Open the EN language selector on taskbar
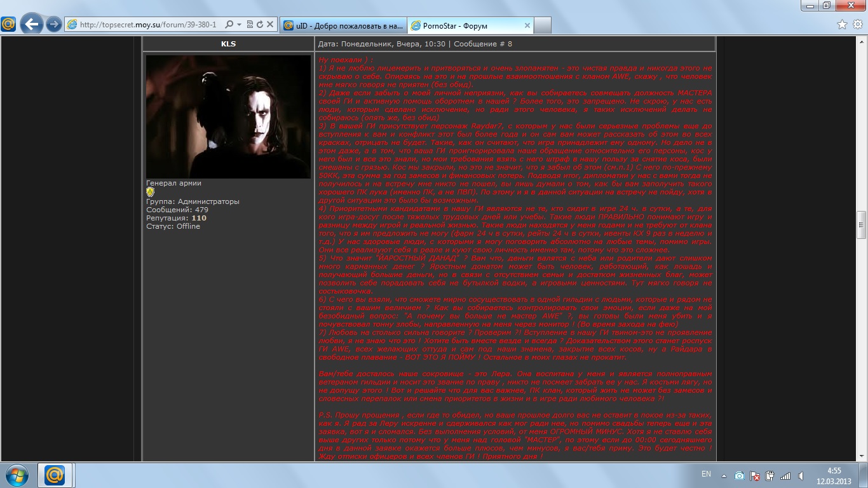 pyautogui.click(x=706, y=474)
